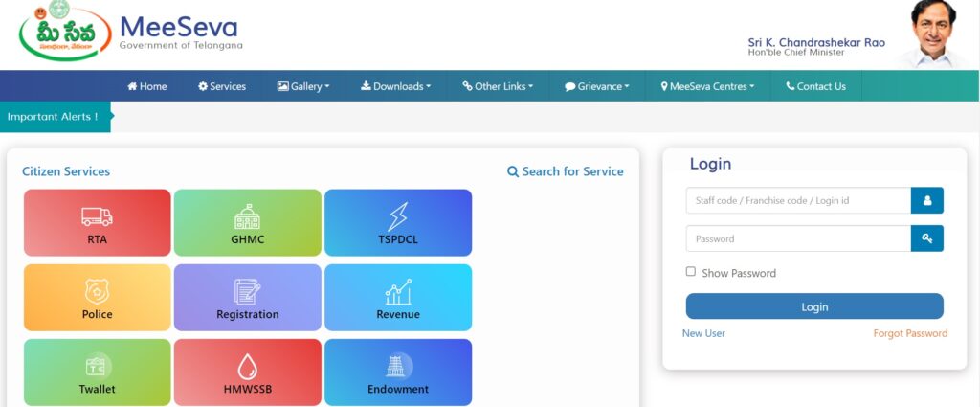Expand the Downloads dropdown menu

point(395,86)
